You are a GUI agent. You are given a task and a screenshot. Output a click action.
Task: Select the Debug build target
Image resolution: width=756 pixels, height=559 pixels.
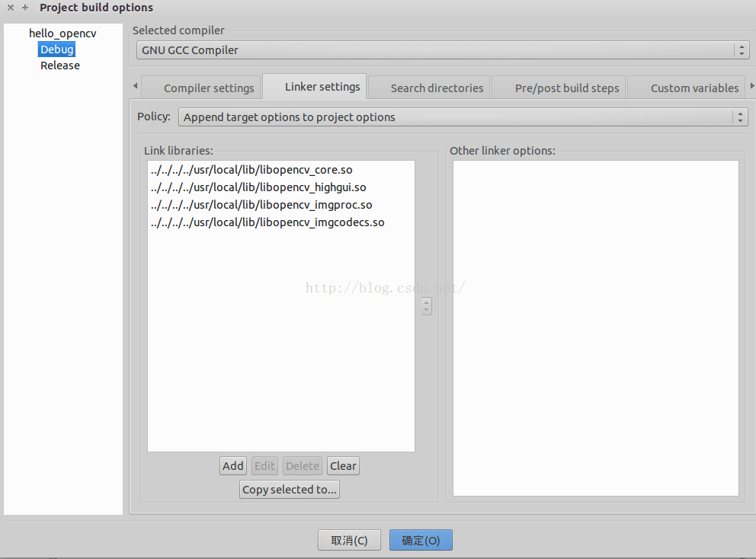tap(57, 50)
